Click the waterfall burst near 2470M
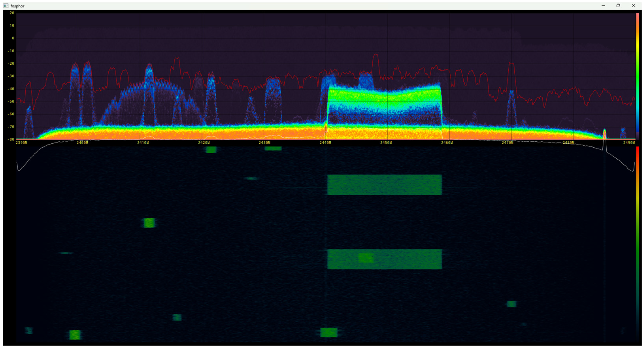The height and width of the screenshot is (348, 644). pos(511,304)
